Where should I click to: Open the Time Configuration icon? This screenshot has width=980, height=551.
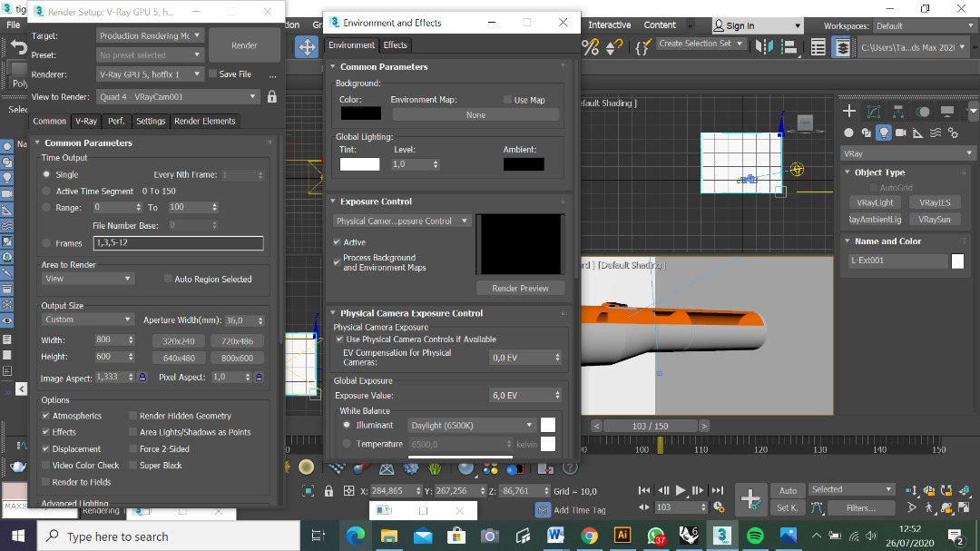[720, 507]
